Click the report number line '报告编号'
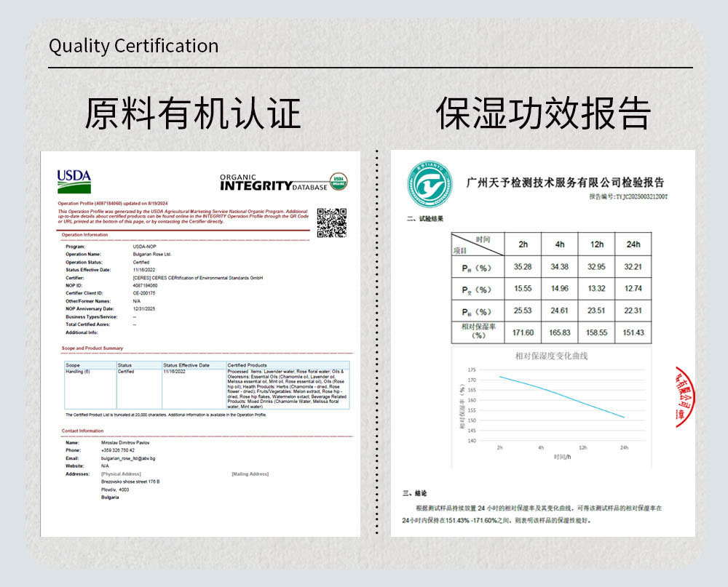Screen dimensions: 728x587 tap(628, 196)
